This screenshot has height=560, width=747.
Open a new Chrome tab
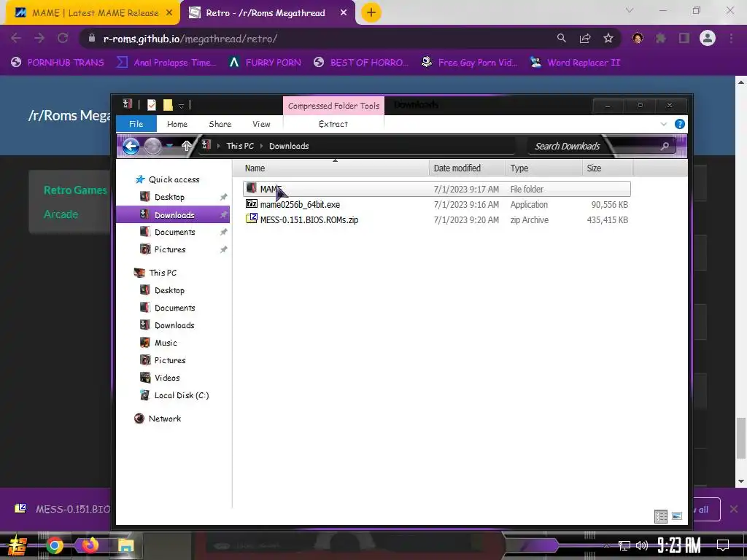(x=371, y=12)
